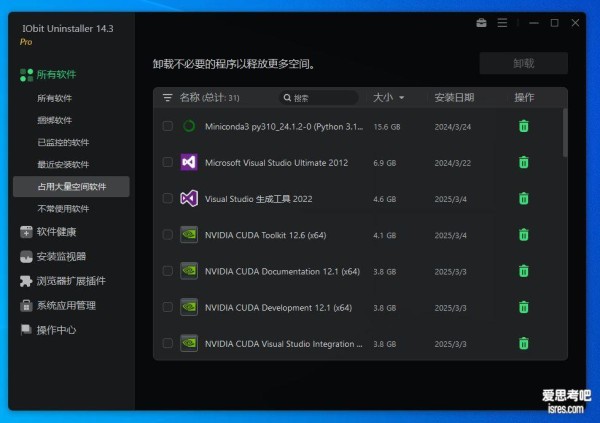
Task: Uninstall NVIDIA CUDA Toolkit 12.6 via trash icon
Action: point(523,235)
